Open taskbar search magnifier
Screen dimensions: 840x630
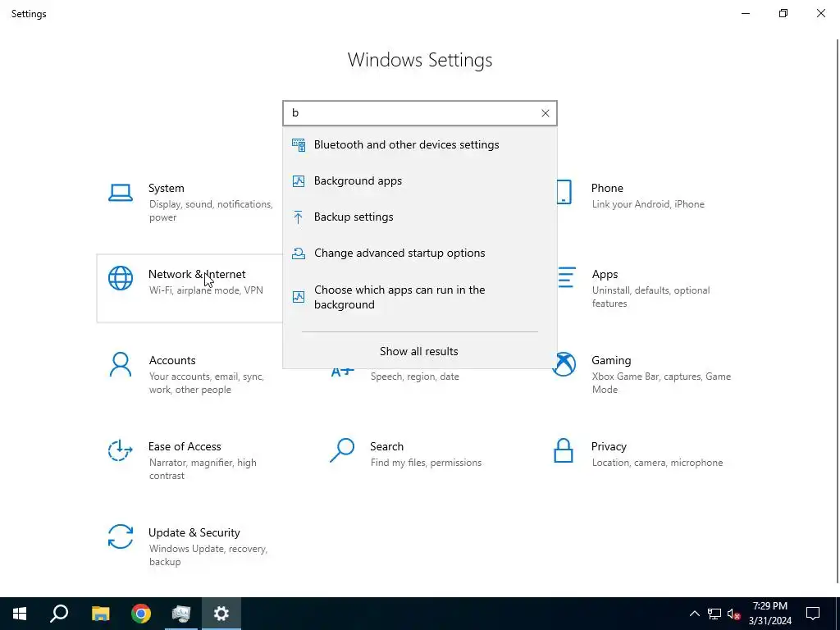59,614
